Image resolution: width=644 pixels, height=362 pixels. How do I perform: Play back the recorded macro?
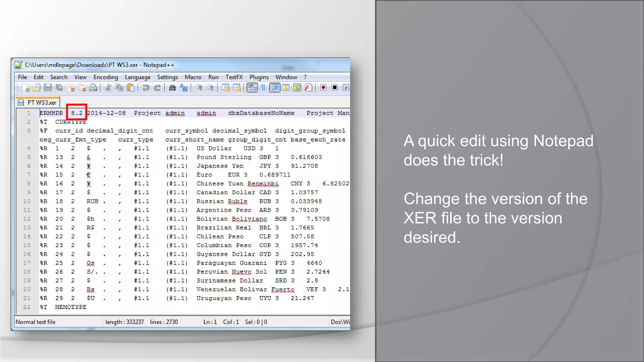pyautogui.click(x=346, y=88)
